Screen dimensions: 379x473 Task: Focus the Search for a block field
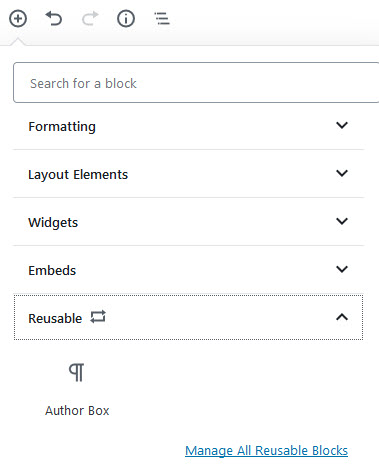196,83
